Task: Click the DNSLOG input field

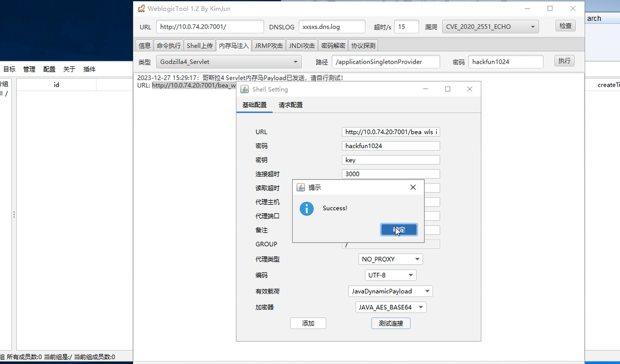Action: tap(332, 27)
